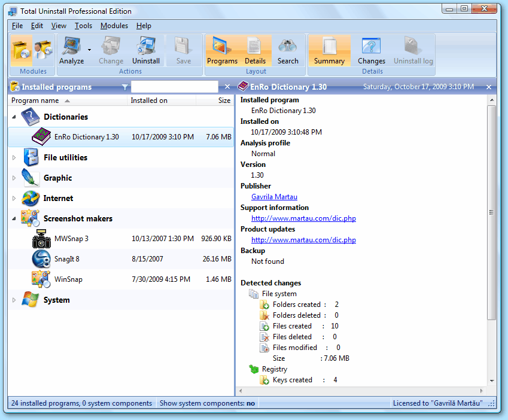
Task: Select the SnagIt 8 program entry
Action: 66,259
